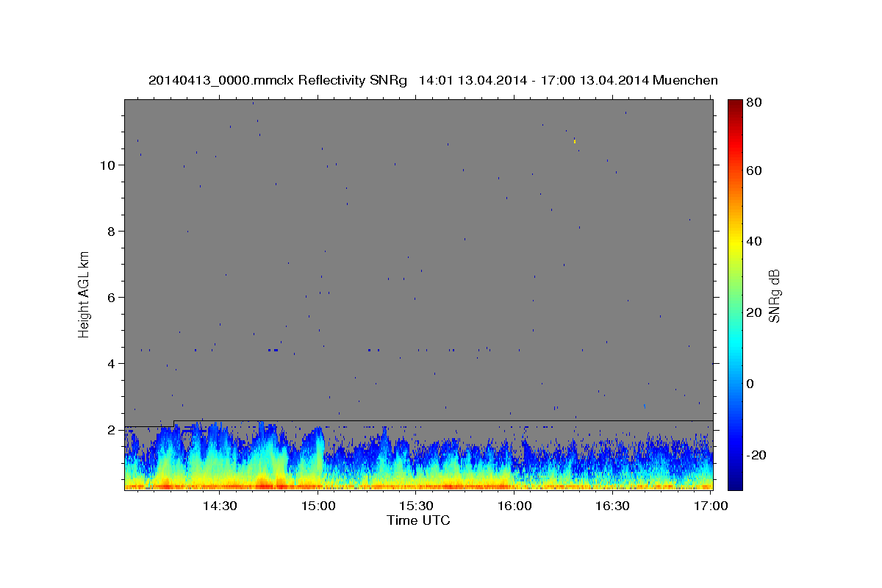This screenshot has width=882, height=588.
Task: Click the '16:30' time axis label
Action: [x=612, y=506]
